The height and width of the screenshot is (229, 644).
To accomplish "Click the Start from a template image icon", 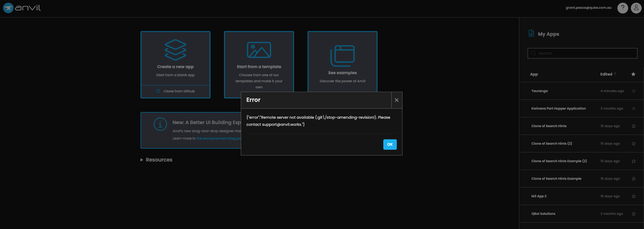I will pyautogui.click(x=259, y=50).
